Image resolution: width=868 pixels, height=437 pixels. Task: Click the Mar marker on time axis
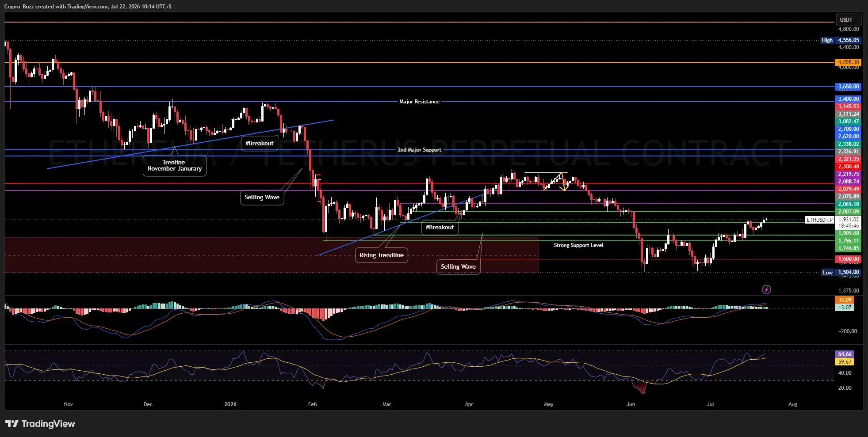pos(387,404)
